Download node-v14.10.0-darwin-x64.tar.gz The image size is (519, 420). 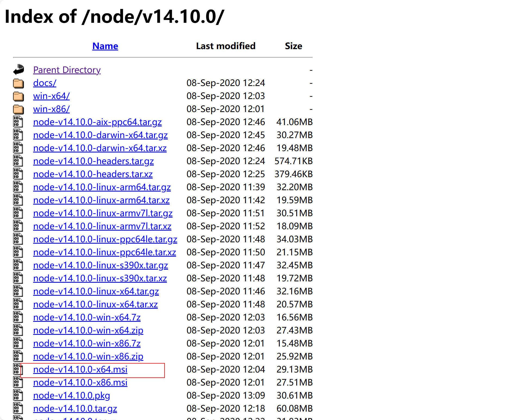[100, 135]
